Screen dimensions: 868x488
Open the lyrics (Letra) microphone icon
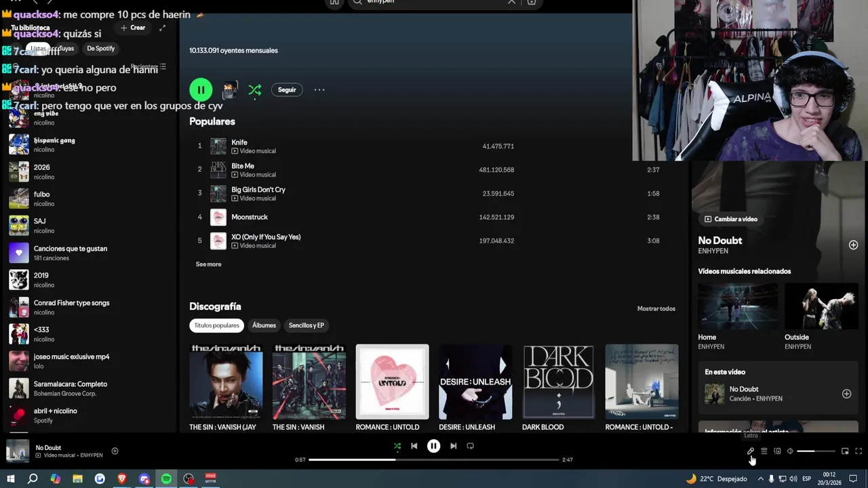click(751, 451)
